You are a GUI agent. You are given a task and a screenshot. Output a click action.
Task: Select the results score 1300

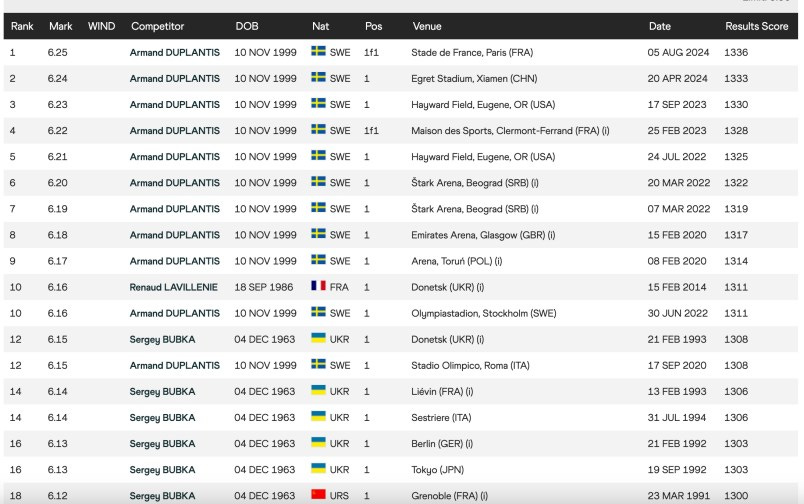736,496
